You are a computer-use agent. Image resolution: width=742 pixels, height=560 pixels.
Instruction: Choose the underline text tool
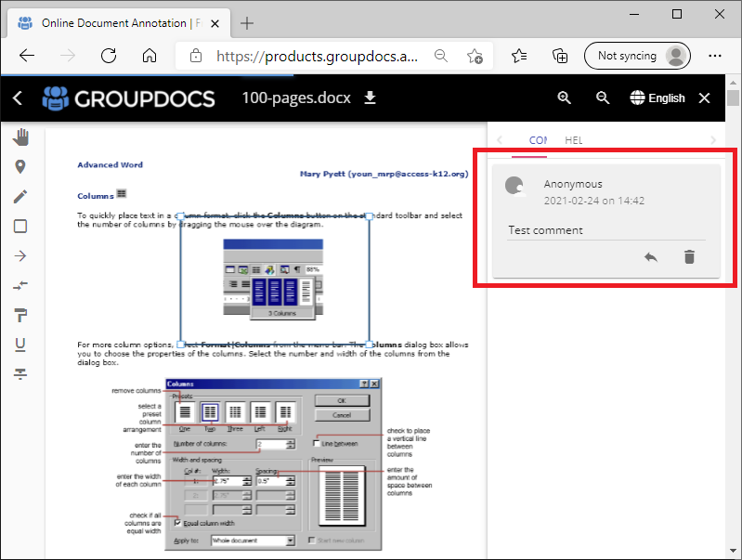(x=20, y=345)
